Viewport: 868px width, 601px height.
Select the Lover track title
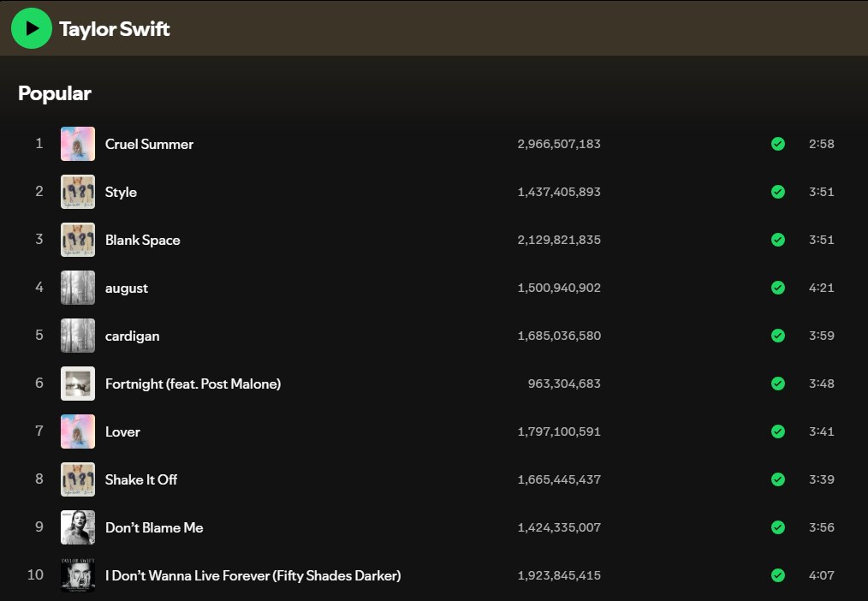pos(122,431)
